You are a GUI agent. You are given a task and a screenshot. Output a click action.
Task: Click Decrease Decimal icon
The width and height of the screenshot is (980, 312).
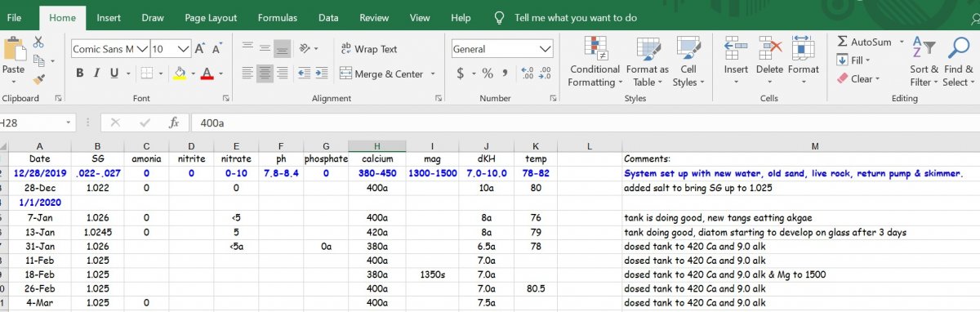click(545, 74)
